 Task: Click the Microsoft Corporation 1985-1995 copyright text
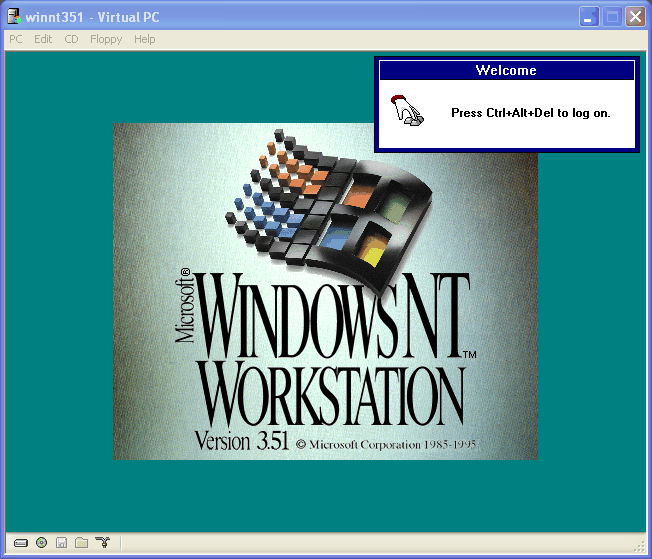click(386, 445)
